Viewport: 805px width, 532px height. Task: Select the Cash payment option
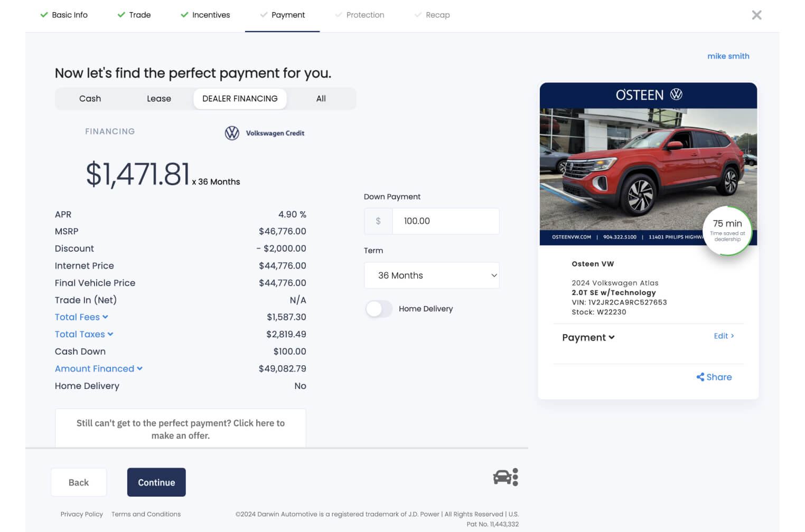click(x=90, y=99)
